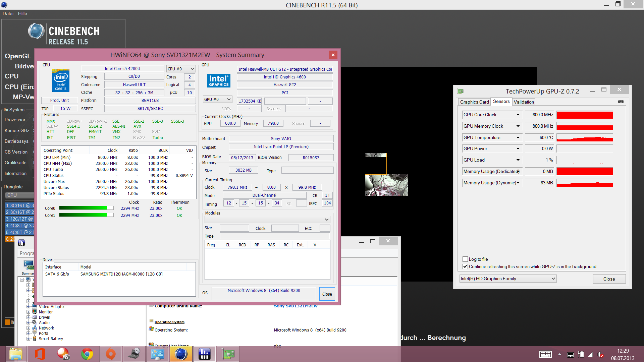
Task: Click the GPU-Z Close button
Action: click(609, 279)
